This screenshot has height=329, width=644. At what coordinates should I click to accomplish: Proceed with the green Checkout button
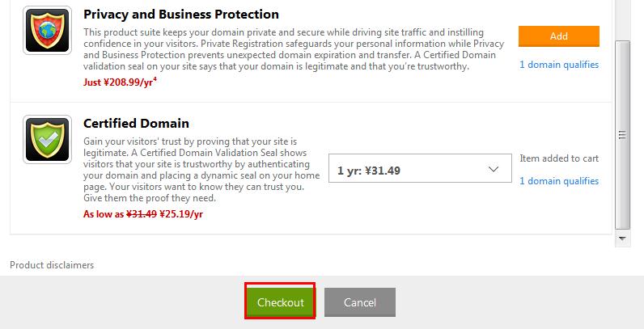click(x=280, y=302)
